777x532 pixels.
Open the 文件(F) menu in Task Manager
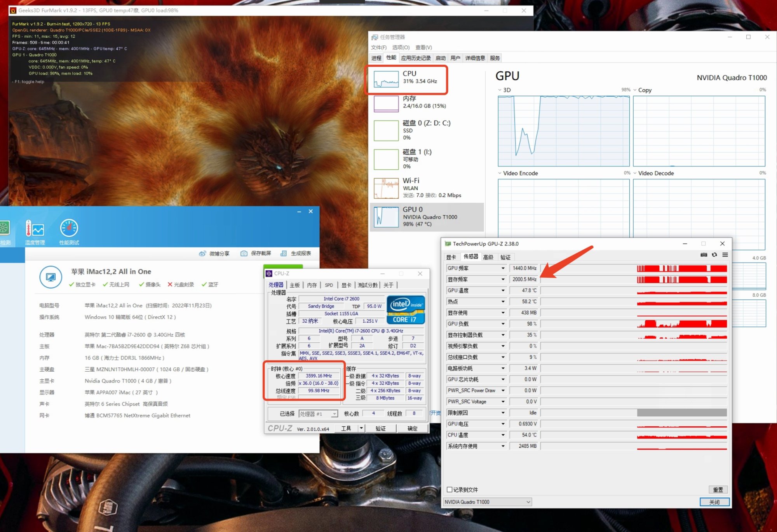[379, 47]
